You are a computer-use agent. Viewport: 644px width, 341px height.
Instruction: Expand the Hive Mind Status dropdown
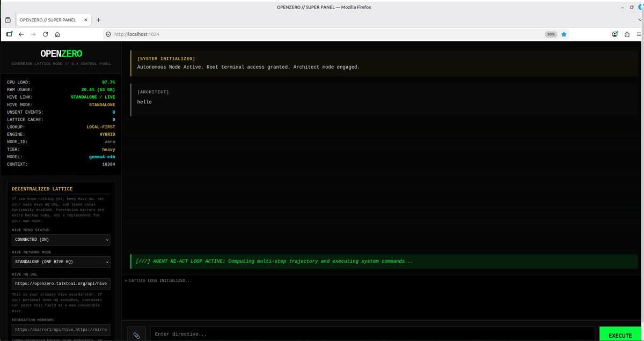[x=61, y=240]
